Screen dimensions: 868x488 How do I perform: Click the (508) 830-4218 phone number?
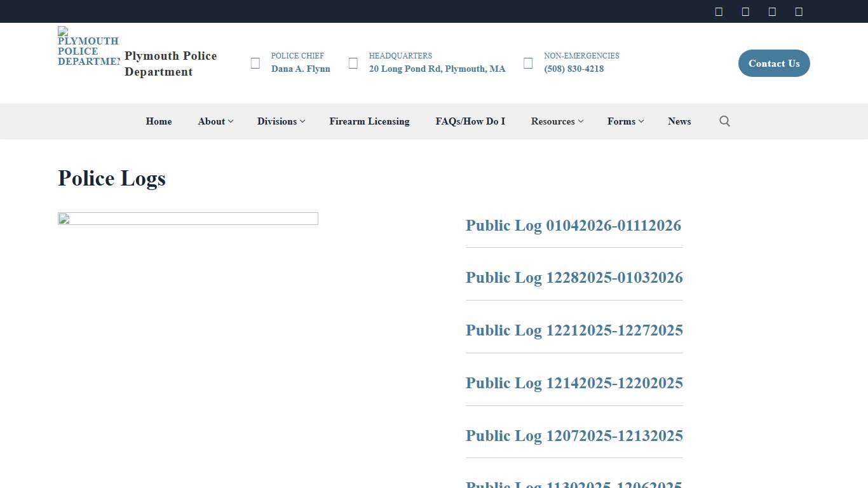coord(574,69)
